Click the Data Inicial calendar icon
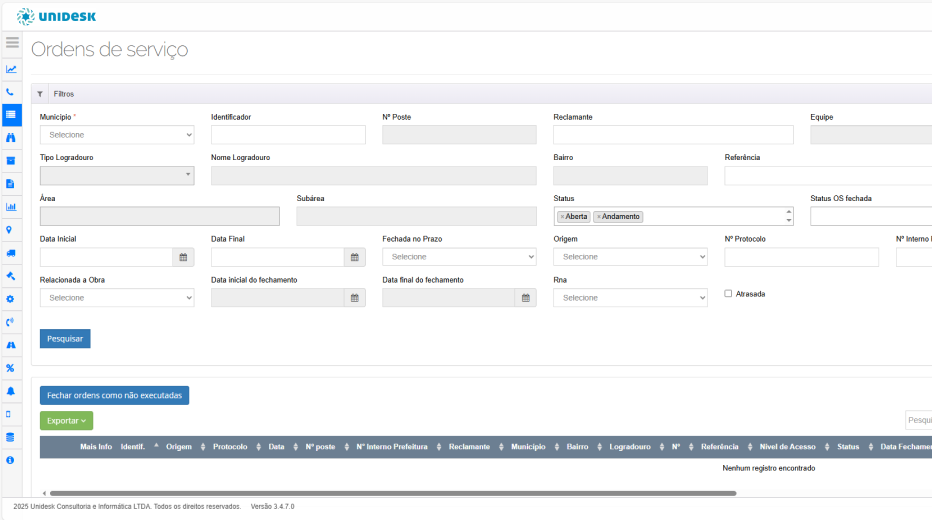932x520 pixels. pyautogui.click(x=183, y=257)
